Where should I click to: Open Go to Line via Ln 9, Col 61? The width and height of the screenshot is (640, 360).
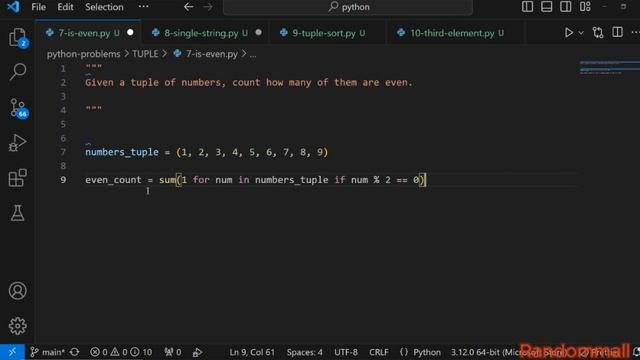(252, 352)
